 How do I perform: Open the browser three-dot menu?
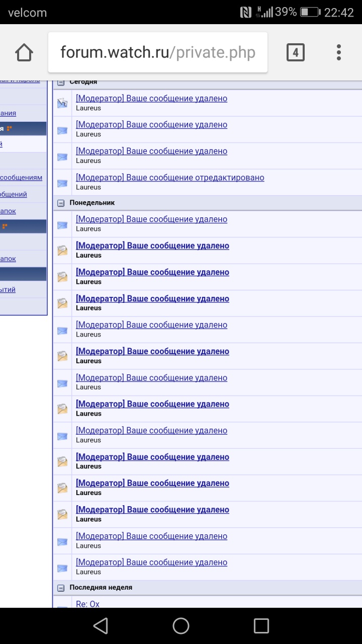click(338, 52)
